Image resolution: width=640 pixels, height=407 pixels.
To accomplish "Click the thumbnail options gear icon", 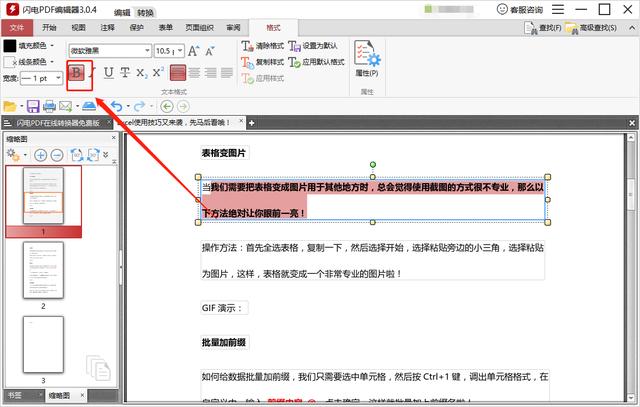I will point(13,155).
